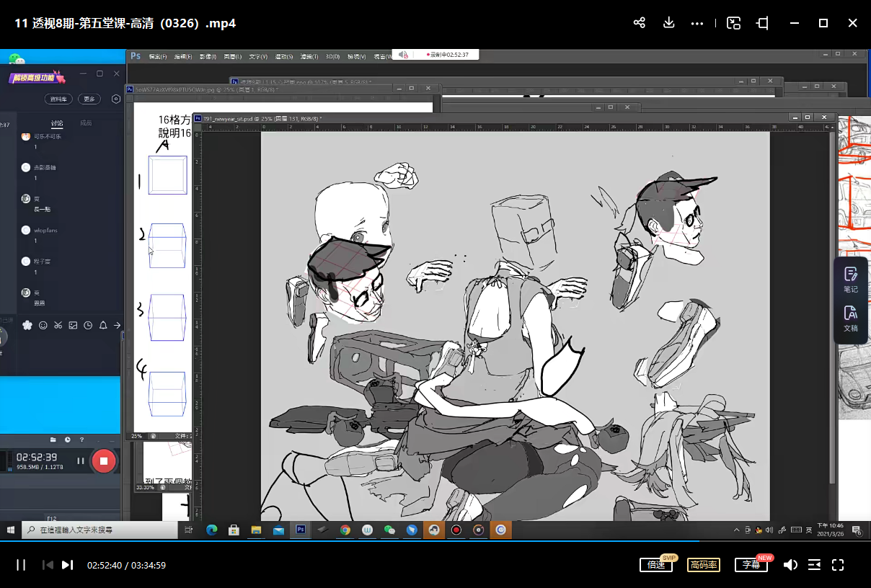Open Microsoft Store from the taskbar
Screen dimensions: 871x588
click(x=234, y=530)
